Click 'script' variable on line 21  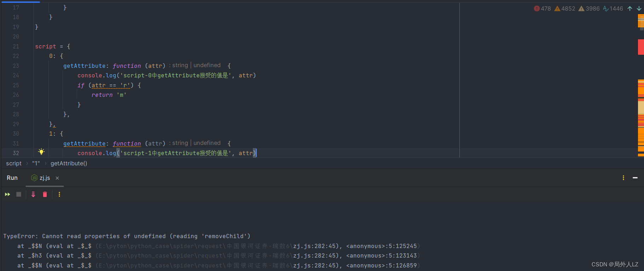[x=45, y=46]
